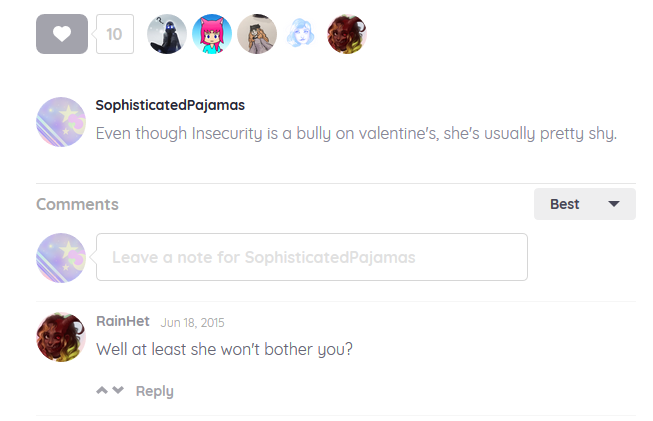The width and height of the screenshot is (653, 421).
Task: Click the comment text "Well at least she won't bother you?"
Action: [224, 350]
